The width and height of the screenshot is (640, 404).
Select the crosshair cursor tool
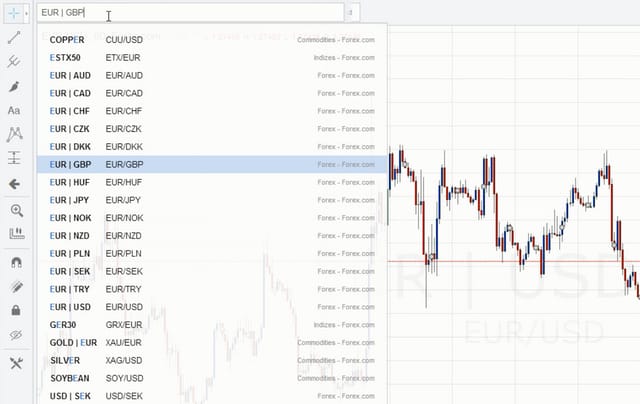pos(13,13)
